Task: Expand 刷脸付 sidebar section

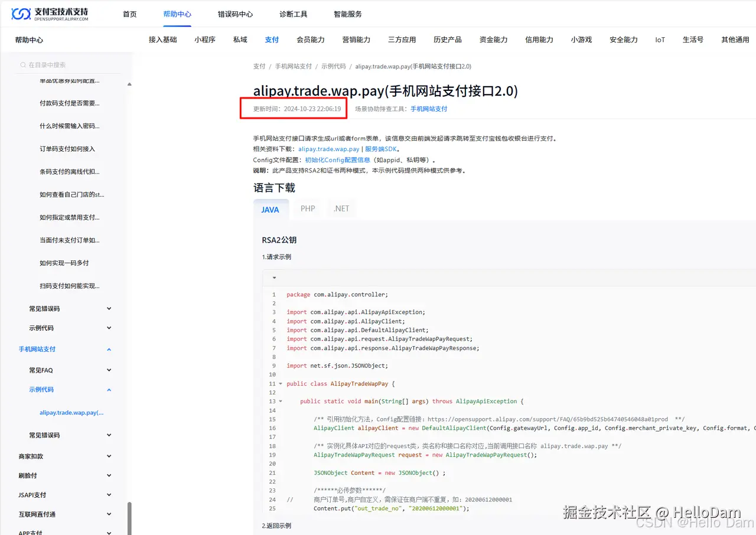Action: 109,475
